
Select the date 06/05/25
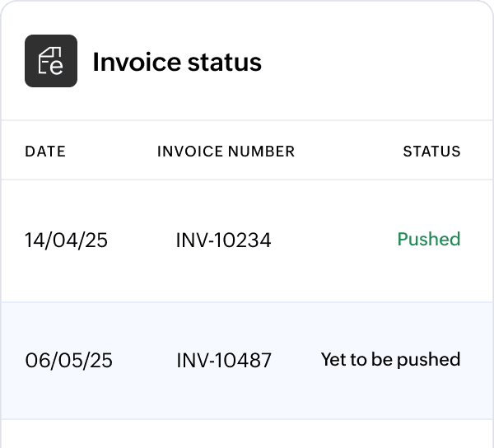tap(68, 360)
